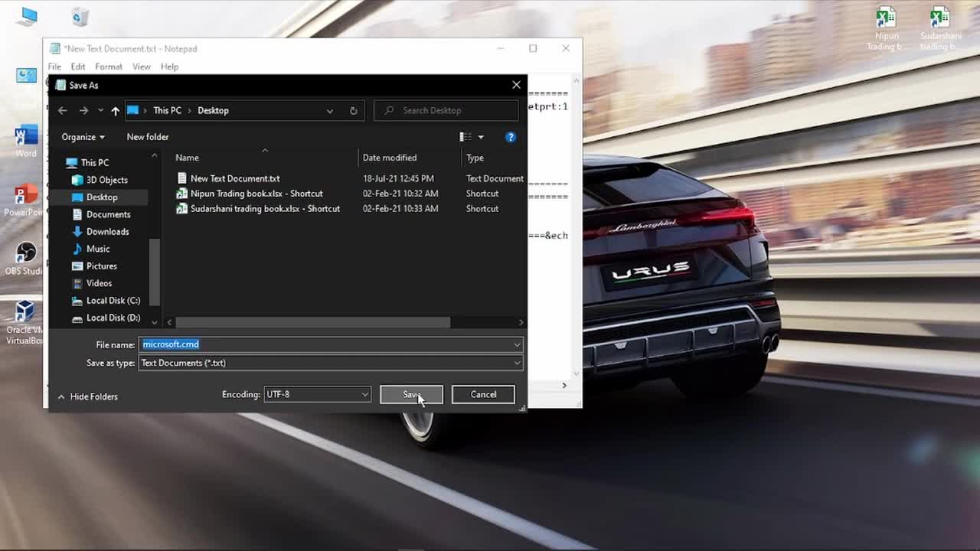Viewport: 980px width, 551px height.
Task: Click the Save button
Action: [410, 394]
